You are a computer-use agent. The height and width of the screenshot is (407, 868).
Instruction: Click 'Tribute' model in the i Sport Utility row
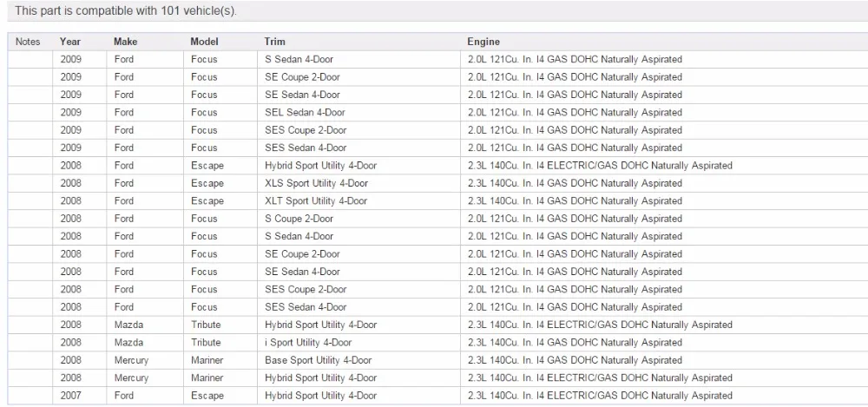coord(206,343)
